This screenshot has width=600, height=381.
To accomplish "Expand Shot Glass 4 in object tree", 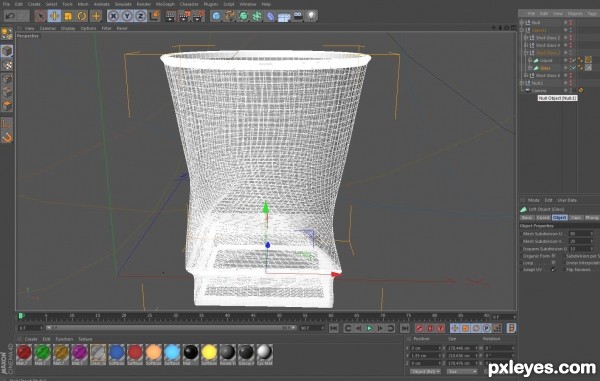I will (526, 46).
